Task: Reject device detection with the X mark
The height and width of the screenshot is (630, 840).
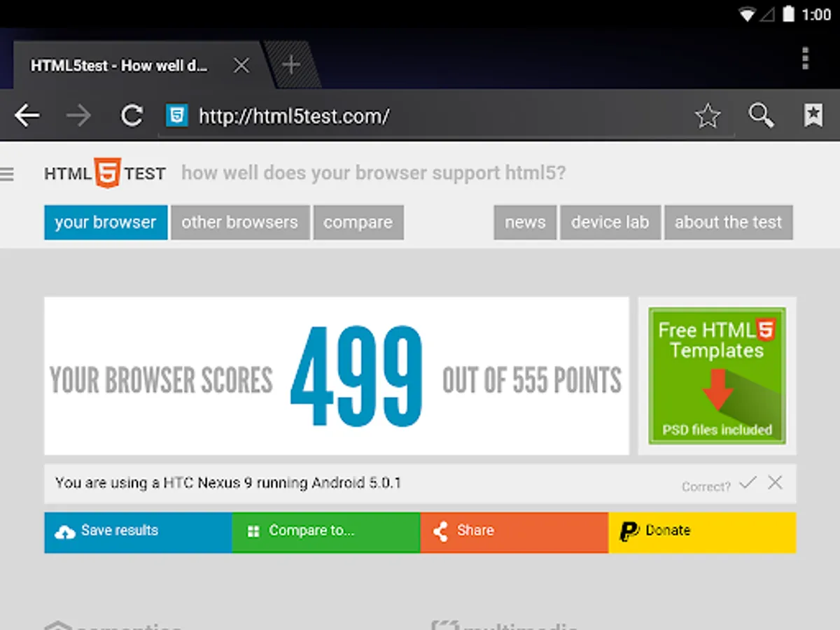Action: coord(775,482)
